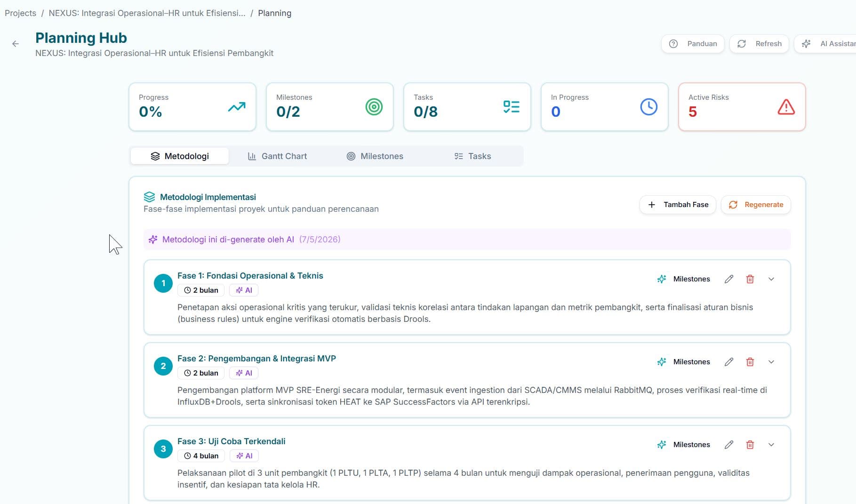
Task: Click the Planning breadcrumb item
Action: pyautogui.click(x=274, y=13)
